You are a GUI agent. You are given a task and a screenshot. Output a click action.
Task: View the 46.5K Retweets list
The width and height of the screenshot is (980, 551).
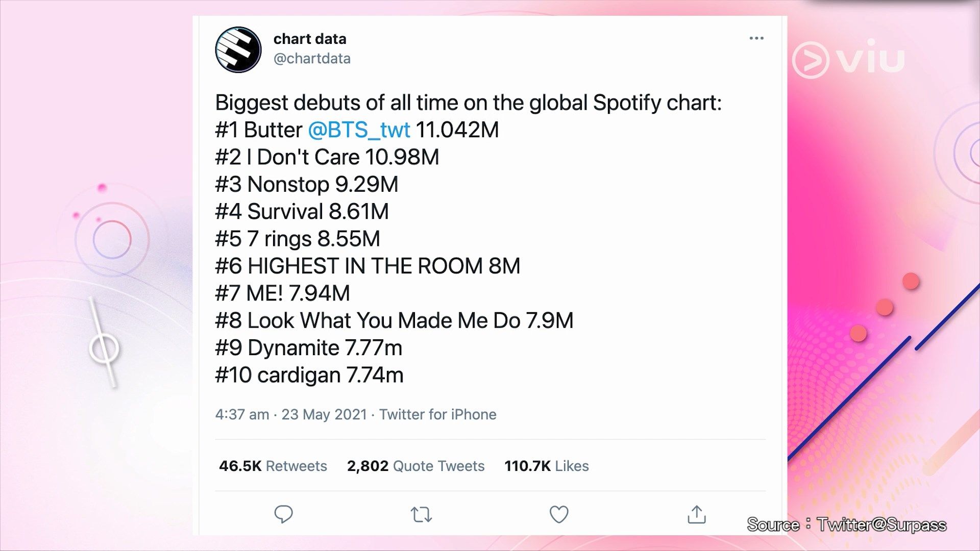pyautogui.click(x=273, y=466)
